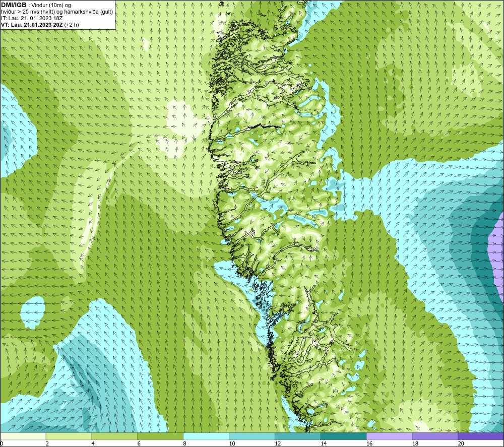Click the legend scale label '8'
Image resolution: width=504 pixels, height=447 pixels.
185,443
